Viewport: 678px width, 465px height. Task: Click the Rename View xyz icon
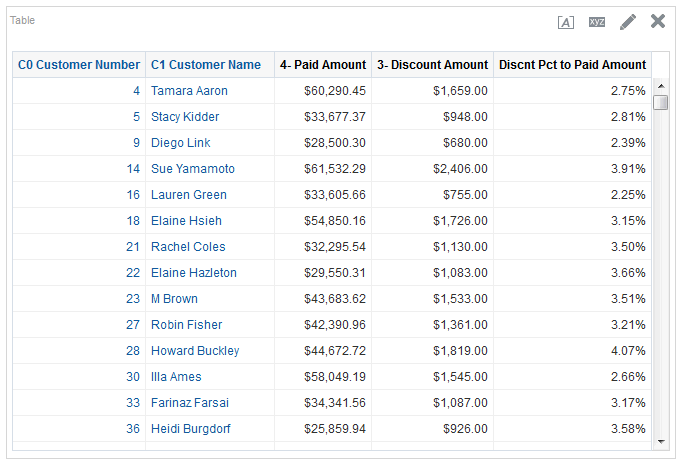click(x=597, y=22)
